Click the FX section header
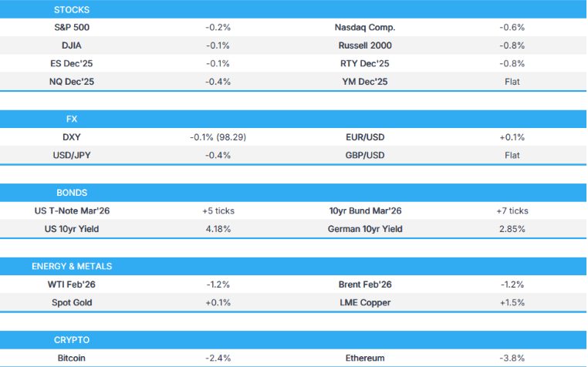 coord(72,120)
